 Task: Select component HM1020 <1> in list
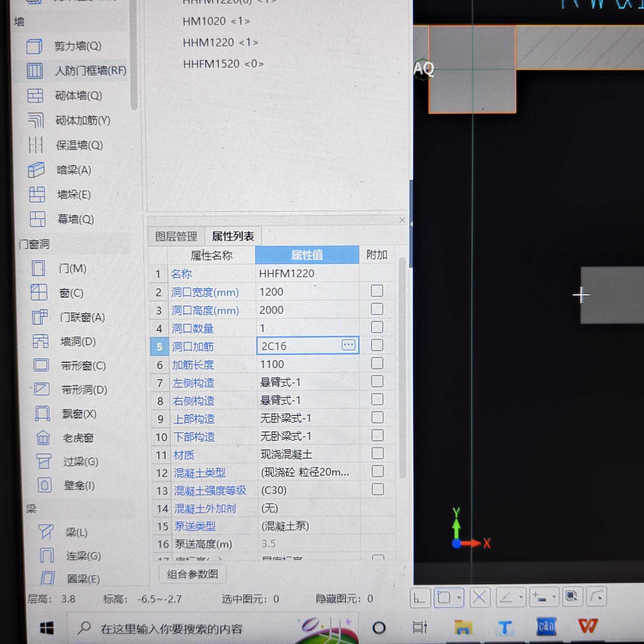coord(216,21)
